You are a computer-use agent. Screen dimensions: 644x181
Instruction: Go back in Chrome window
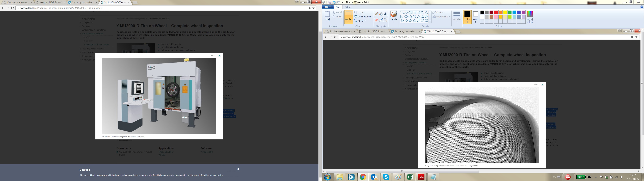(3, 8)
